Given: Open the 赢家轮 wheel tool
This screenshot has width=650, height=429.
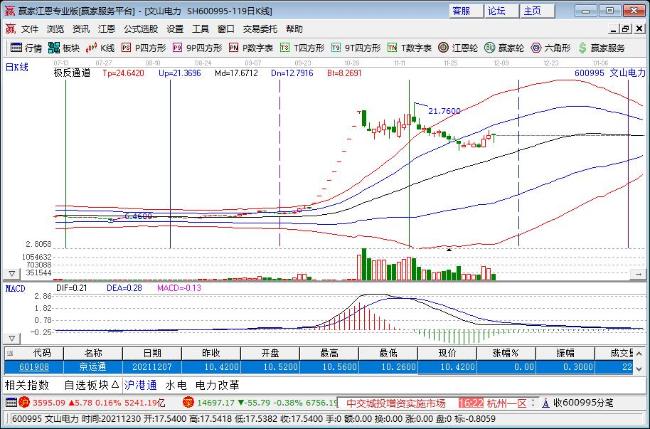Looking at the screenshot, I should [x=504, y=48].
